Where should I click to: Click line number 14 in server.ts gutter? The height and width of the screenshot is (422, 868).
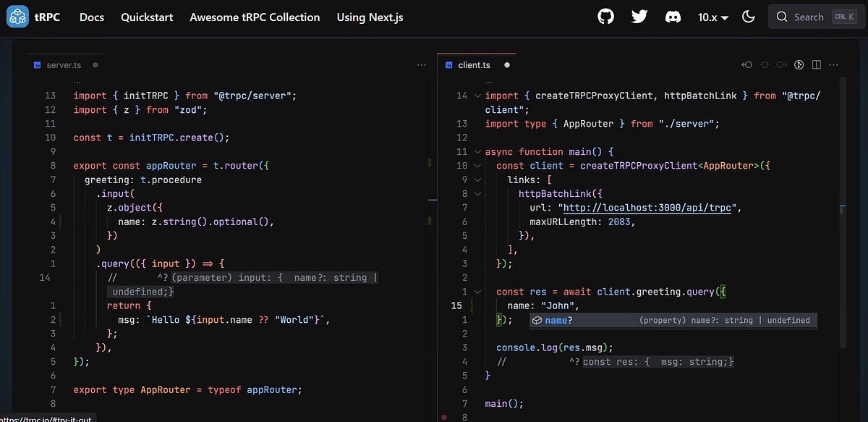click(45, 278)
